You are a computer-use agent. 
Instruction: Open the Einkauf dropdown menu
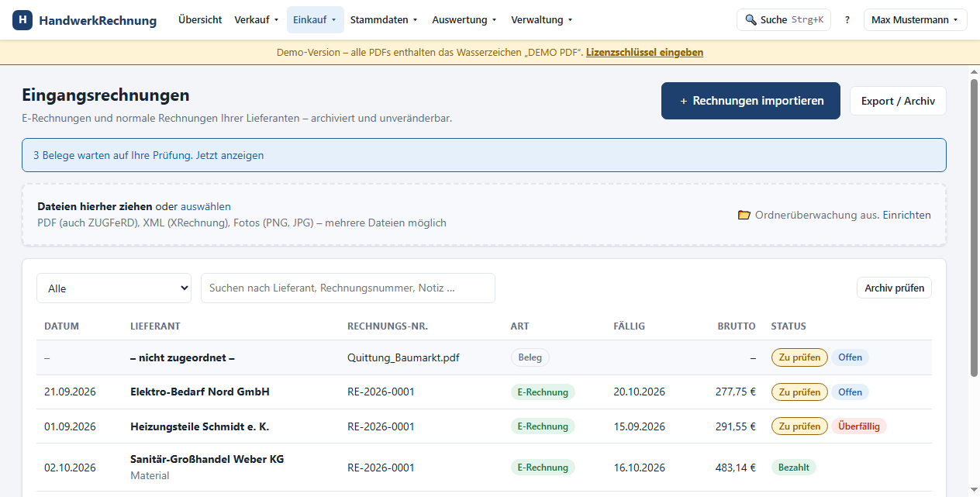(315, 20)
